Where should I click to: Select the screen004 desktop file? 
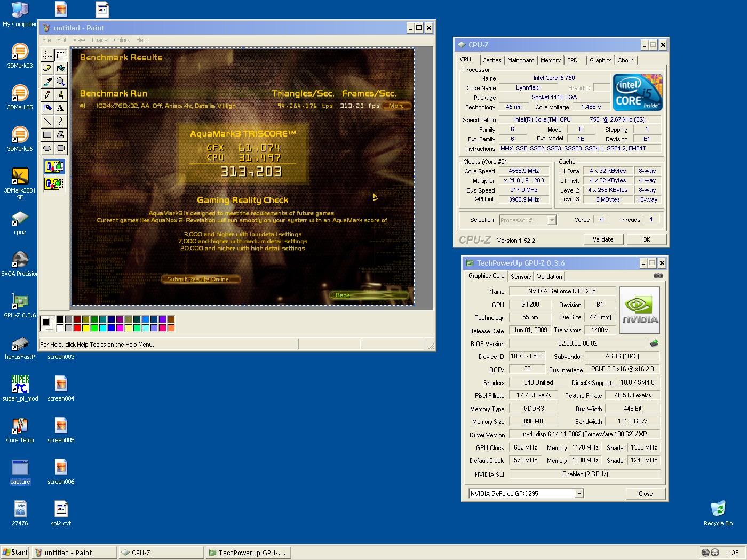(61, 389)
